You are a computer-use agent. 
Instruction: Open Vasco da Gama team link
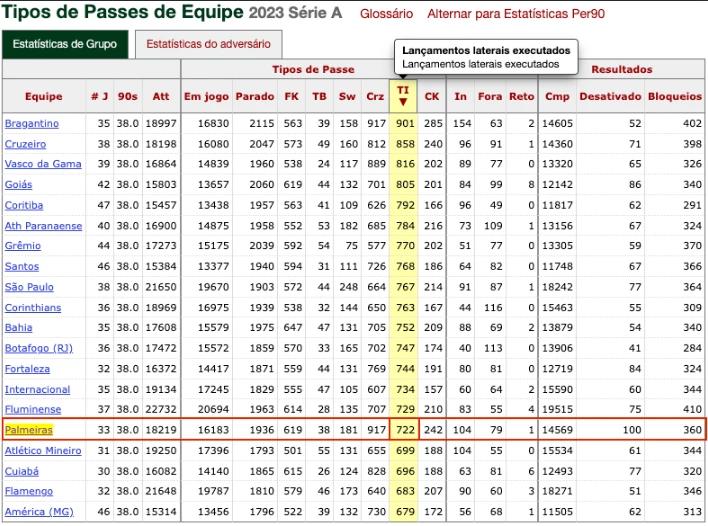coord(43,164)
